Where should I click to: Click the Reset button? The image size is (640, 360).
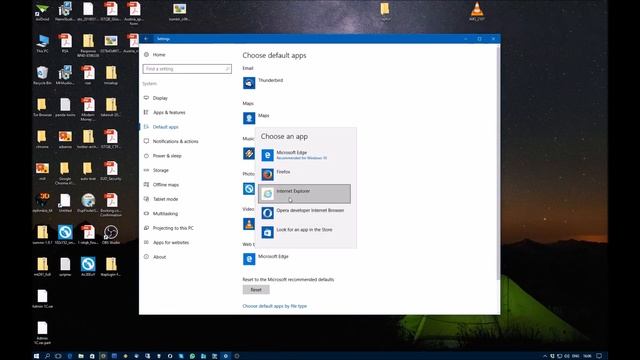256,290
